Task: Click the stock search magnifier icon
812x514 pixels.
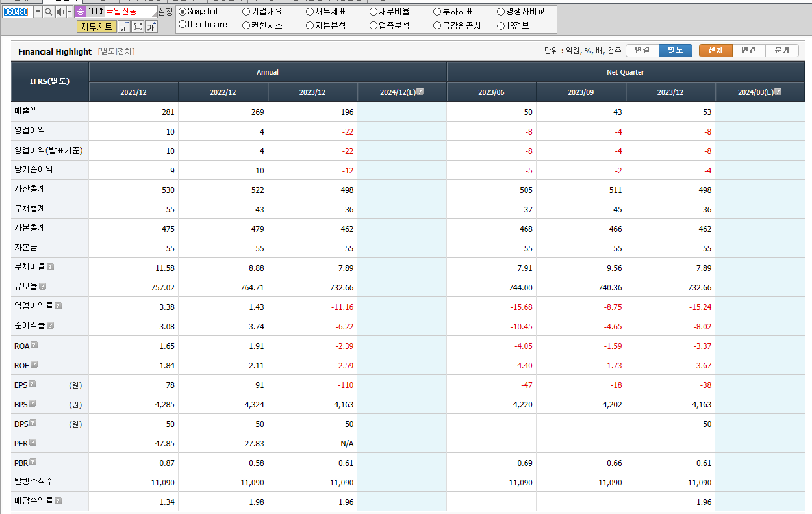Action: point(49,12)
